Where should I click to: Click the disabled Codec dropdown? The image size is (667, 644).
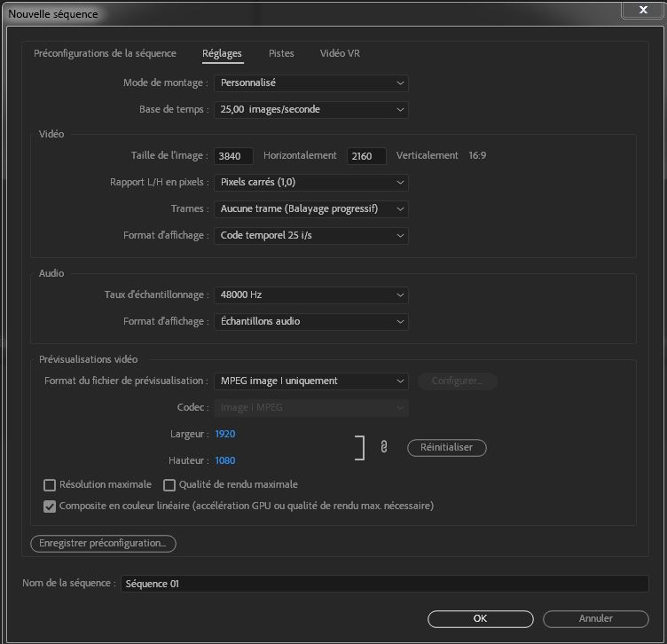pyautogui.click(x=311, y=408)
